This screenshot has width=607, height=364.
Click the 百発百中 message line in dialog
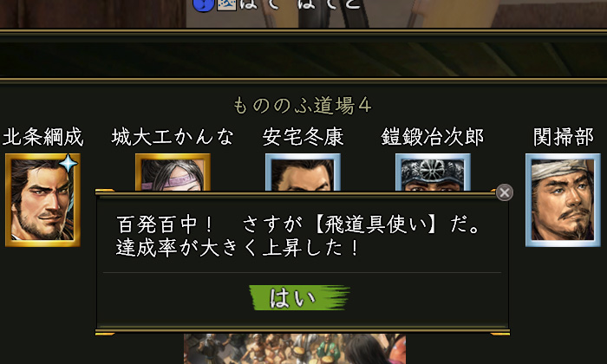[298, 224]
